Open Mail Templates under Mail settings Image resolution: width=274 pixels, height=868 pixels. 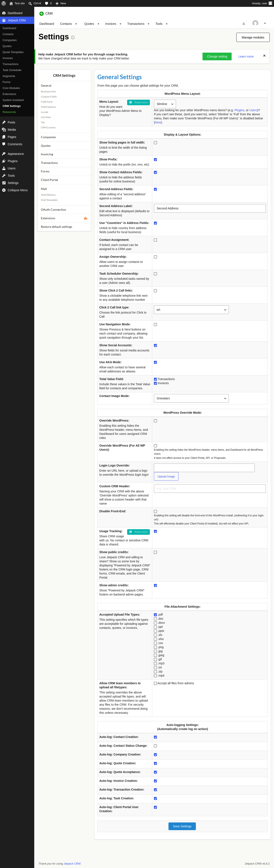[49, 200]
